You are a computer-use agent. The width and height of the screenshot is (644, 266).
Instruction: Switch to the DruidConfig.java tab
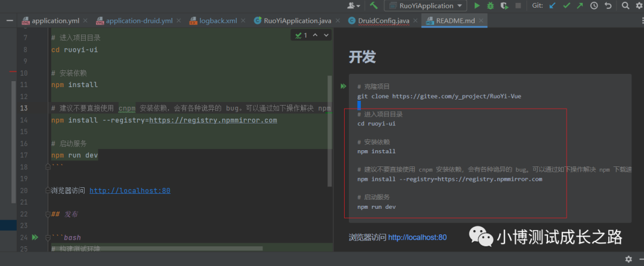(383, 20)
